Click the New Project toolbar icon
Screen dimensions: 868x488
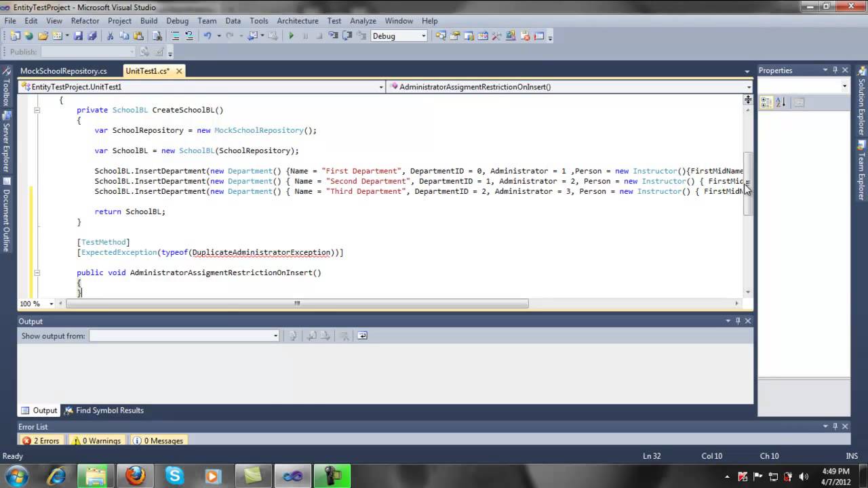click(x=14, y=36)
